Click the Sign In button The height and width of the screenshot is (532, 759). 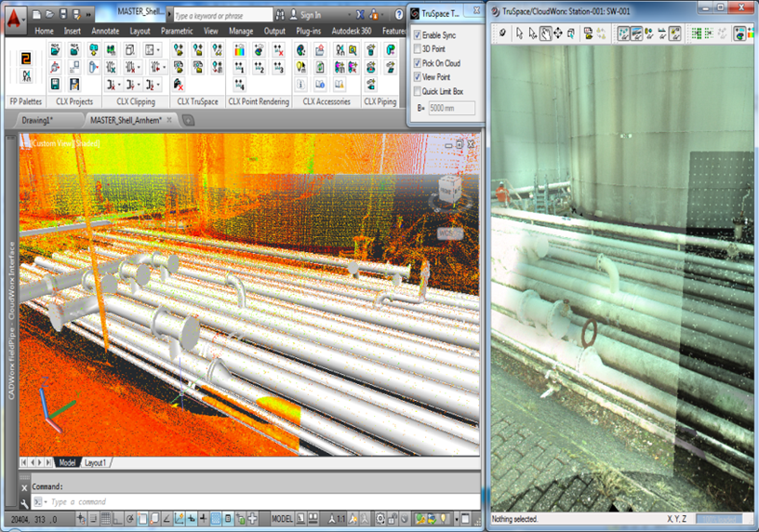pos(305,15)
